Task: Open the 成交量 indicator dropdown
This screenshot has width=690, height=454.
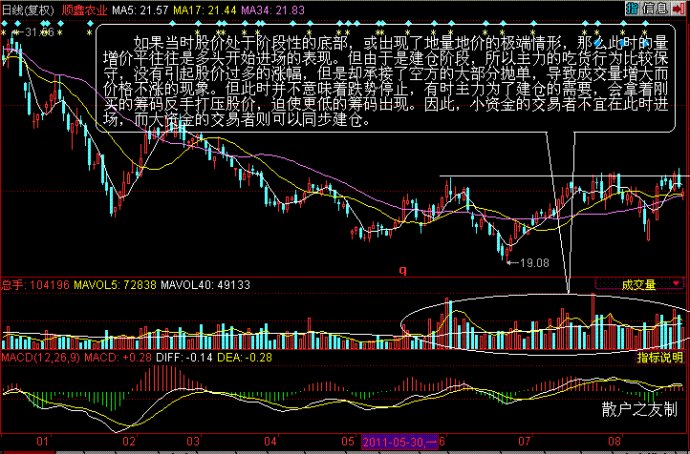Action: tap(641, 285)
